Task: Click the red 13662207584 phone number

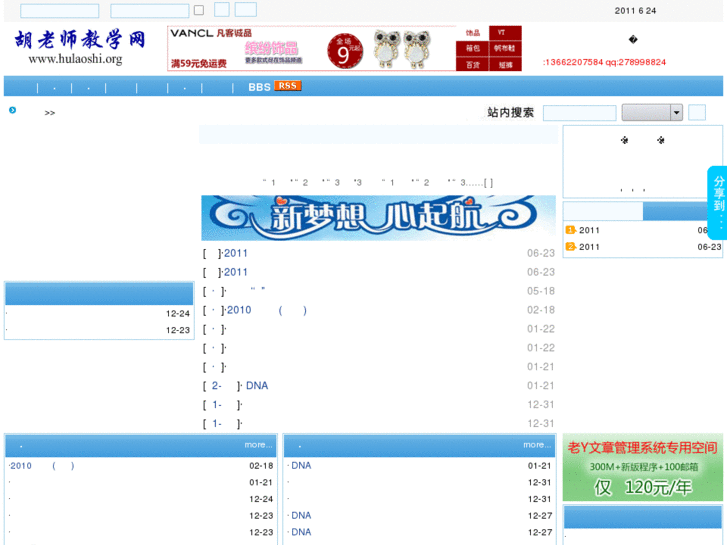Action: click(x=574, y=62)
